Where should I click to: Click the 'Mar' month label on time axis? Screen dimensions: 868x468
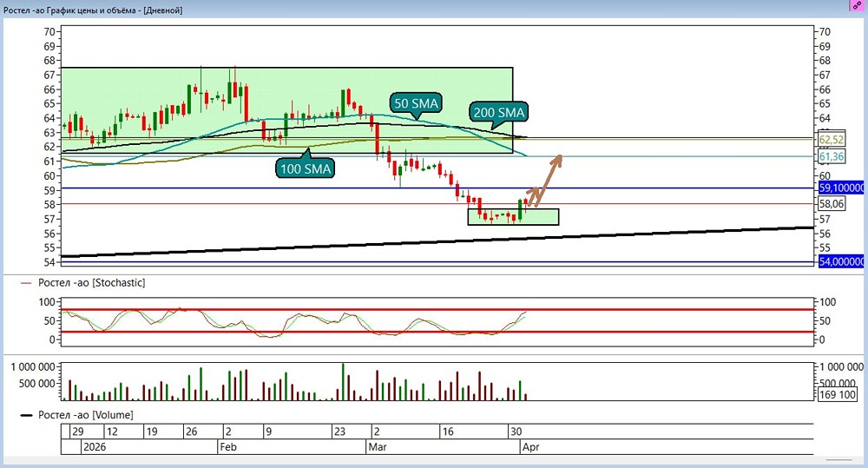377,447
